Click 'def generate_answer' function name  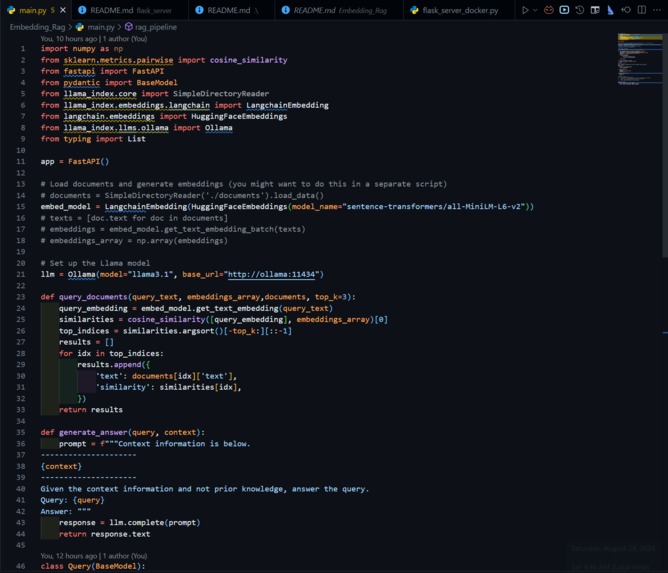(93, 432)
